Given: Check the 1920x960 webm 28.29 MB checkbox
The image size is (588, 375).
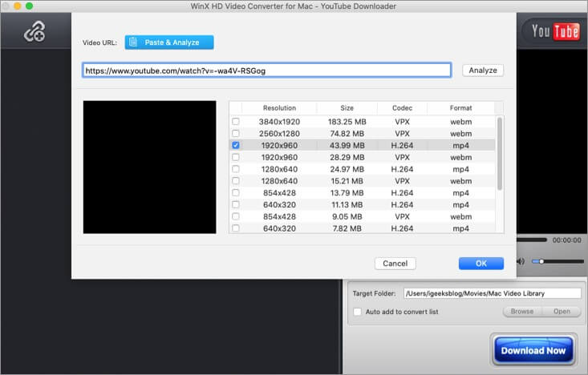Looking at the screenshot, I should [236, 157].
